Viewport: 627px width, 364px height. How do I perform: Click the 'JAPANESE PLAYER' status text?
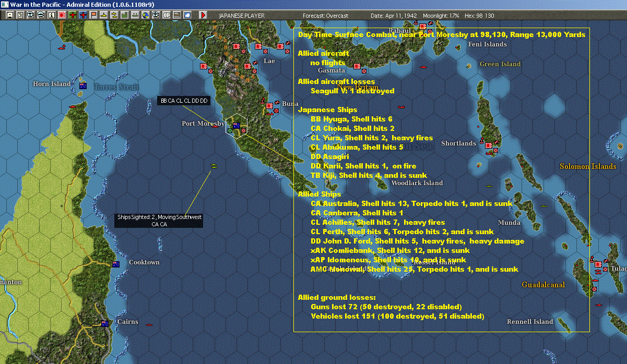[241, 16]
